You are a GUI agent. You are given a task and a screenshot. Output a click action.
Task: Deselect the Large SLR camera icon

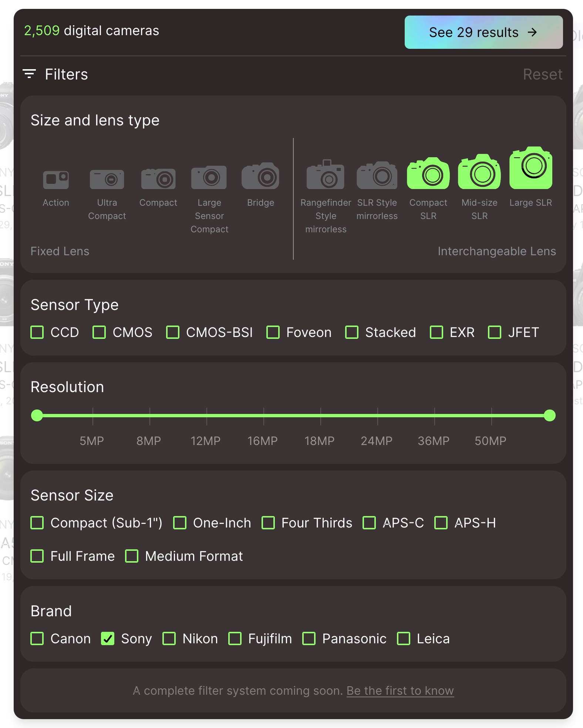[531, 168]
